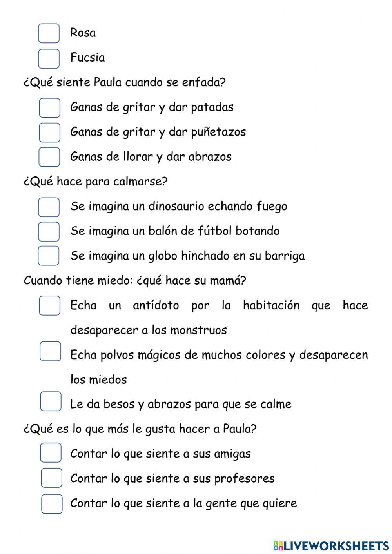
Task: Check 'a la gente que quiere' box
Action: (52, 504)
